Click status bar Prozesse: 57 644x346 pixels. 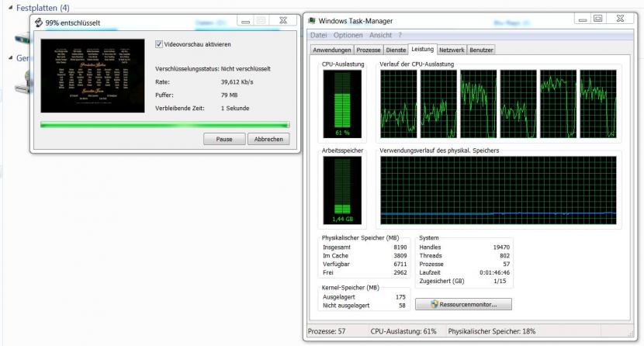[327, 331]
